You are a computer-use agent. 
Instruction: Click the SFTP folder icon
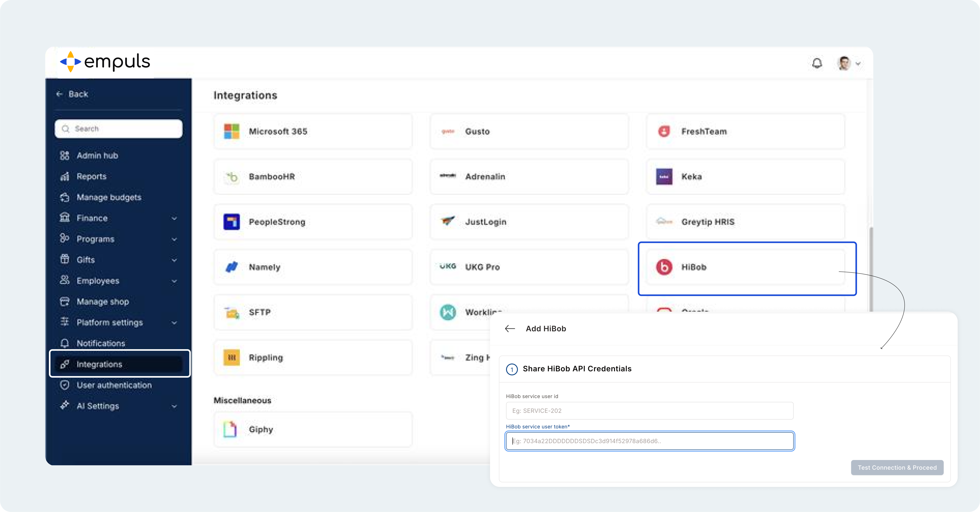tap(232, 313)
